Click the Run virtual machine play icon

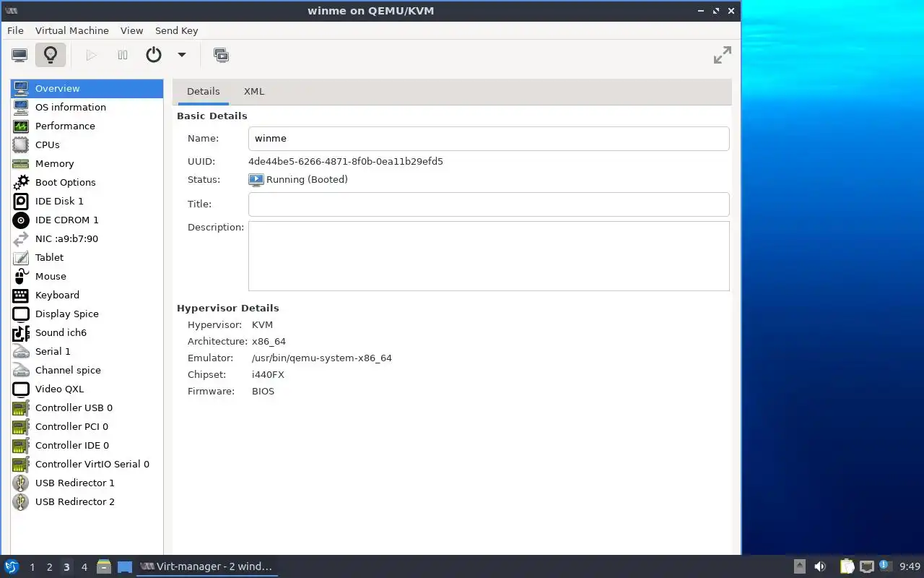(91, 55)
